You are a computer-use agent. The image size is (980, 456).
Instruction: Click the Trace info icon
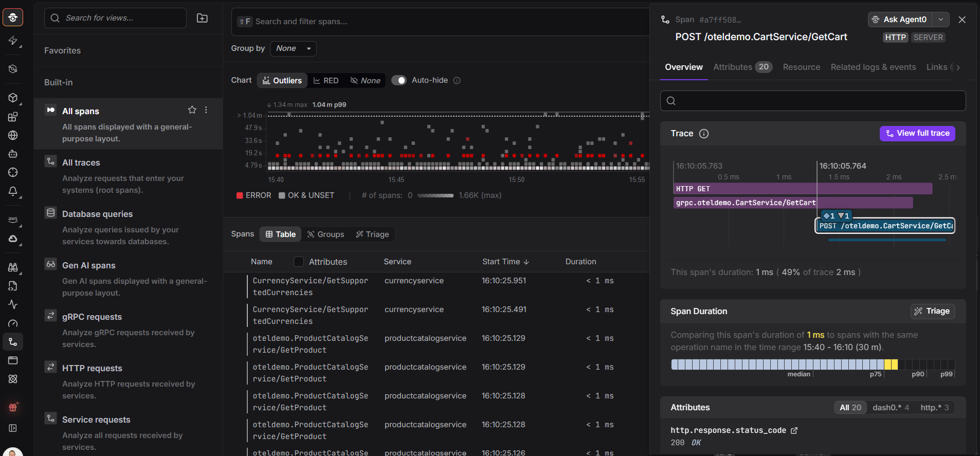704,134
